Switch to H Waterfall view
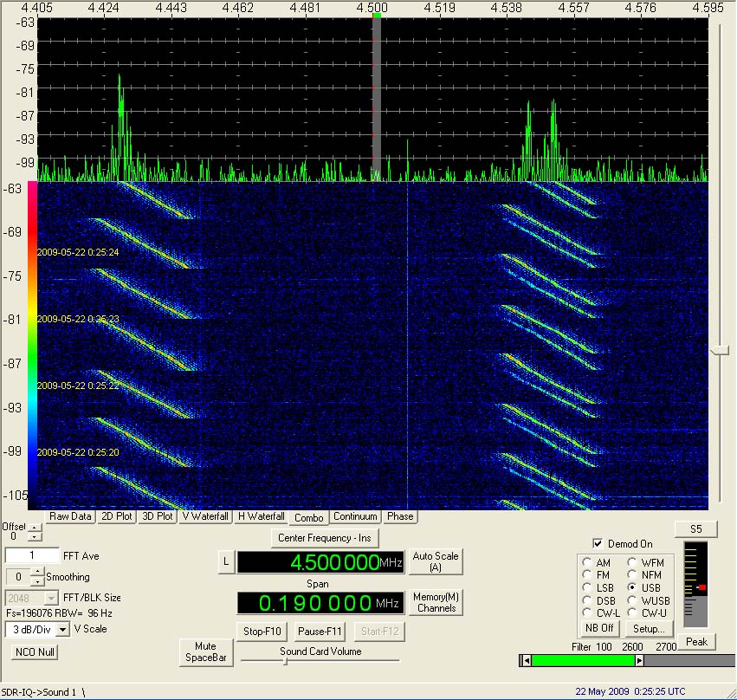The image size is (737, 700). [x=261, y=516]
